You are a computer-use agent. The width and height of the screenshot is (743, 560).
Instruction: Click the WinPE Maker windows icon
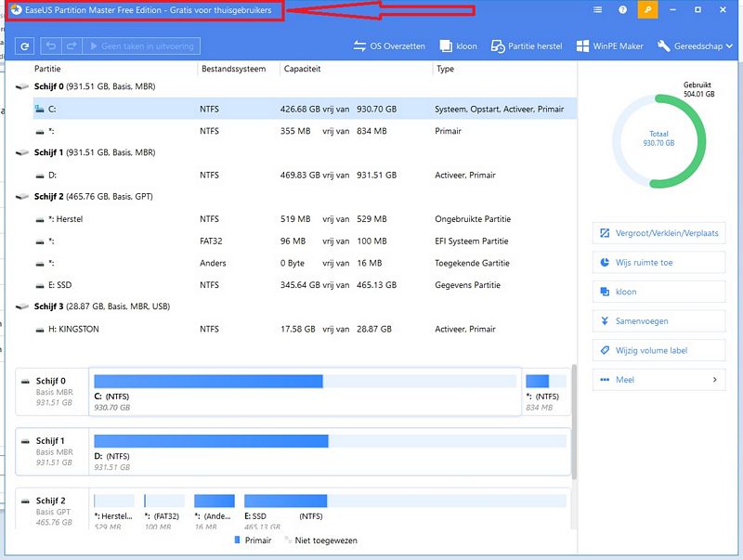pos(582,46)
